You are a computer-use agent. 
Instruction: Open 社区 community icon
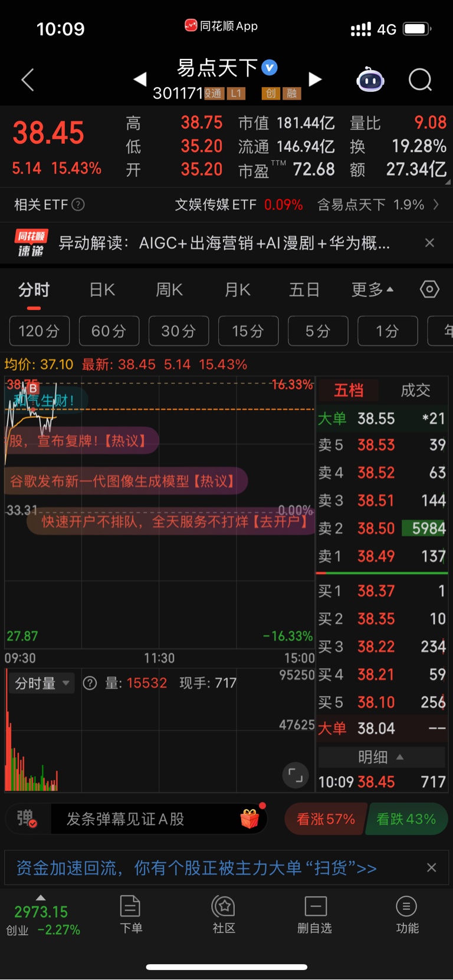pyautogui.click(x=224, y=914)
